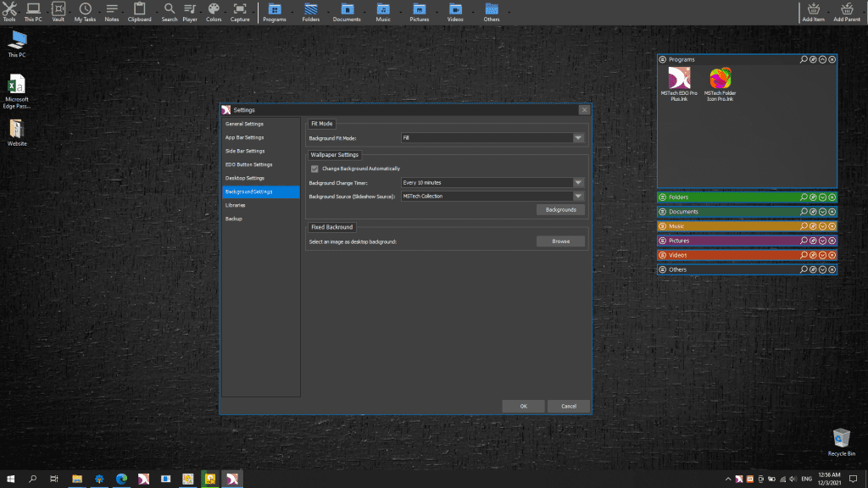868x488 pixels.
Task: Open the Vault tool from the top toolbar
Action: pos(58,11)
